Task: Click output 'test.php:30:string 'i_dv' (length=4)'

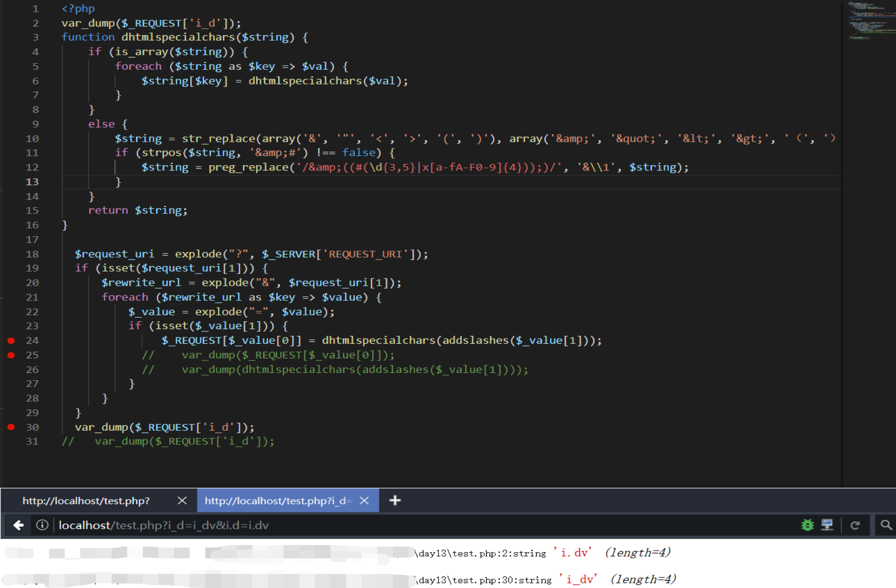Action: point(546,579)
